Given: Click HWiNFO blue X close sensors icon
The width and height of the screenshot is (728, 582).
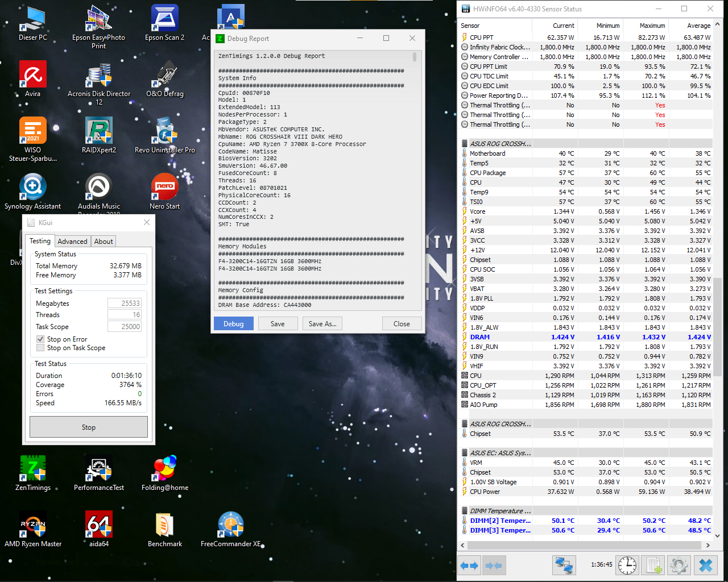Looking at the screenshot, I should pyautogui.click(x=706, y=566).
